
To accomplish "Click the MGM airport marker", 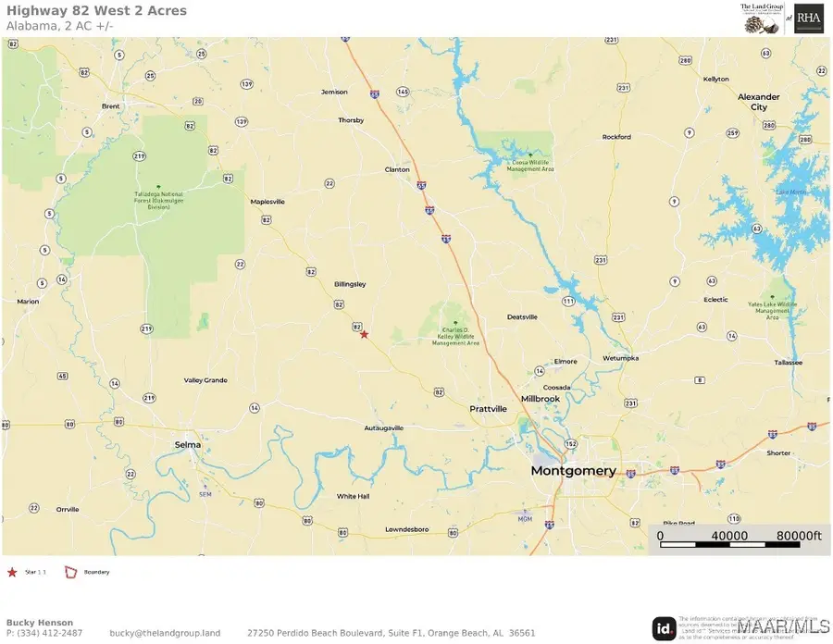I will pos(525,516).
